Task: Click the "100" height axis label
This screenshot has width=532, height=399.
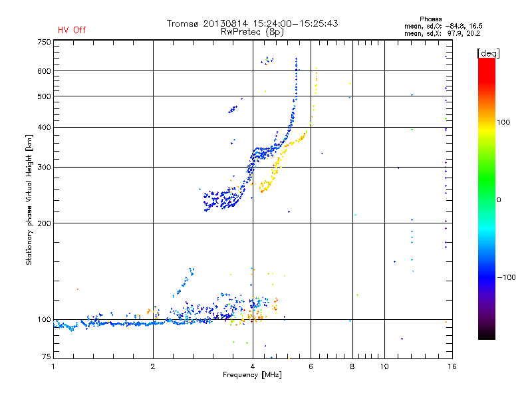Action: 44,319
